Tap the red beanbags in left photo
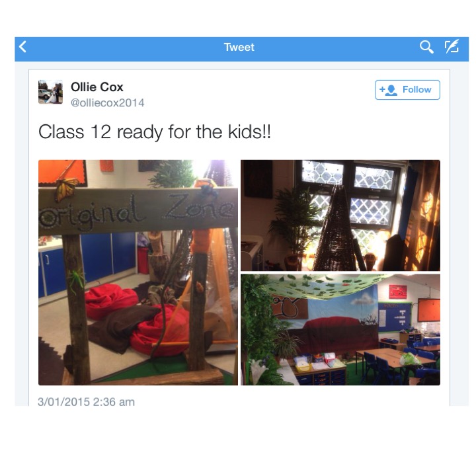 click(x=111, y=301)
